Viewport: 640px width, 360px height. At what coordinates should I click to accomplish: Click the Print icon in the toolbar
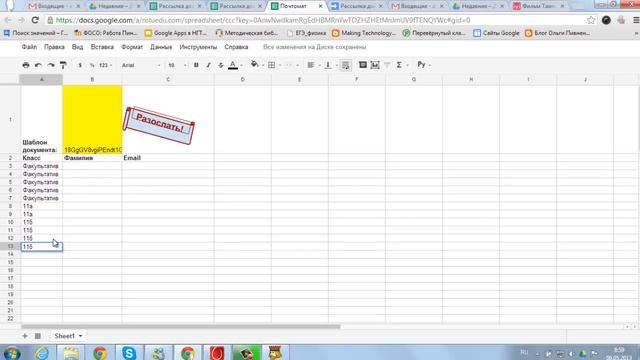26,65
